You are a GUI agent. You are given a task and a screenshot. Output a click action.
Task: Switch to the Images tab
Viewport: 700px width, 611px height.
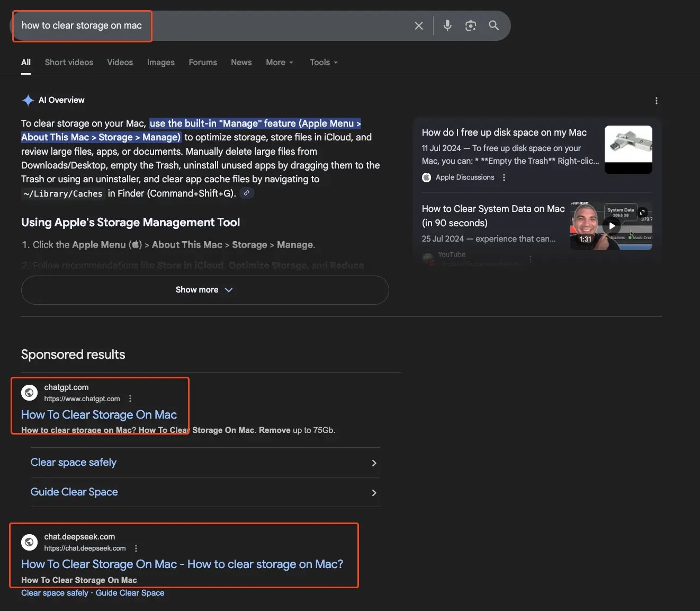(160, 62)
